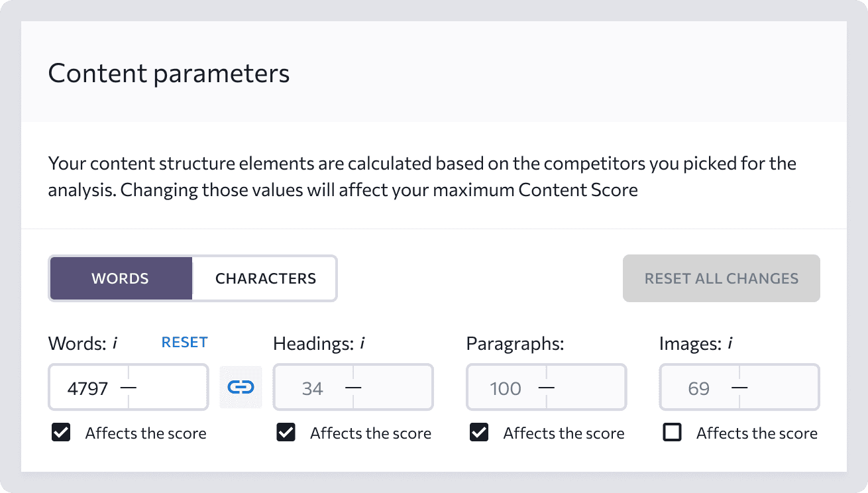Click the empty Headings maximum field
The width and height of the screenshot is (868, 493).
pyautogui.click(x=392, y=388)
